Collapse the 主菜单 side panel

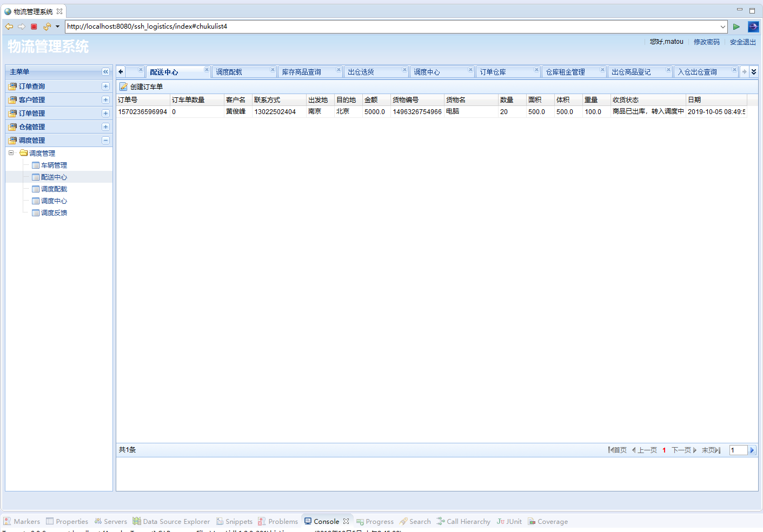click(105, 72)
